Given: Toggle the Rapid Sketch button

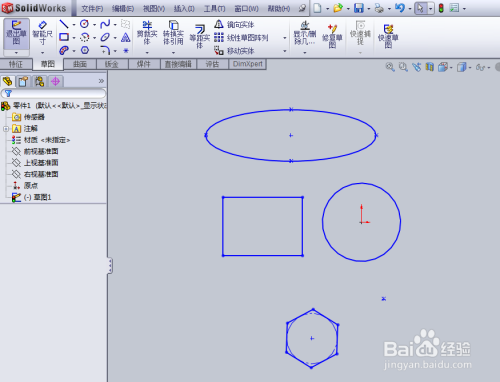Looking at the screenshot, I should click(388, 37).
